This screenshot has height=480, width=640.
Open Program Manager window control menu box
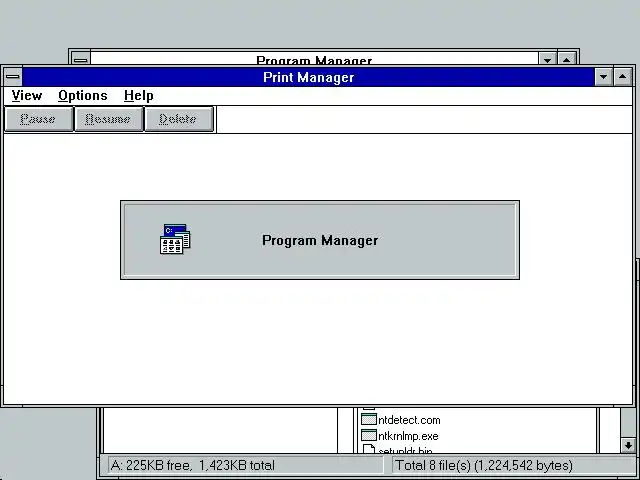tap(81, 58)
